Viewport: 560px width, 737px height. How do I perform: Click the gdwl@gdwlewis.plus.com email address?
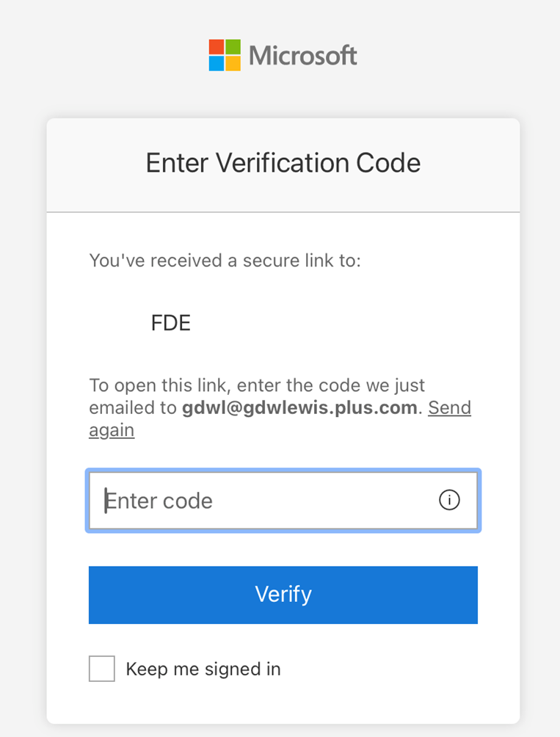click(x=299, y=407)
